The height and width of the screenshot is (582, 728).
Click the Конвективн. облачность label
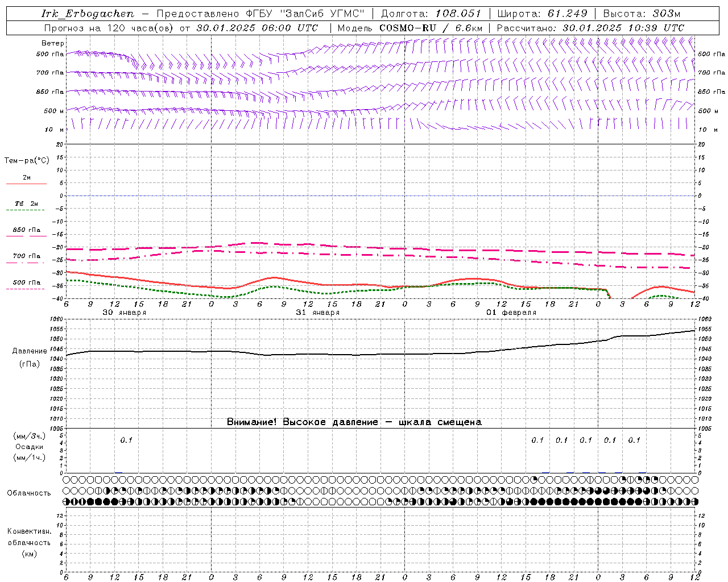(29, 537)
